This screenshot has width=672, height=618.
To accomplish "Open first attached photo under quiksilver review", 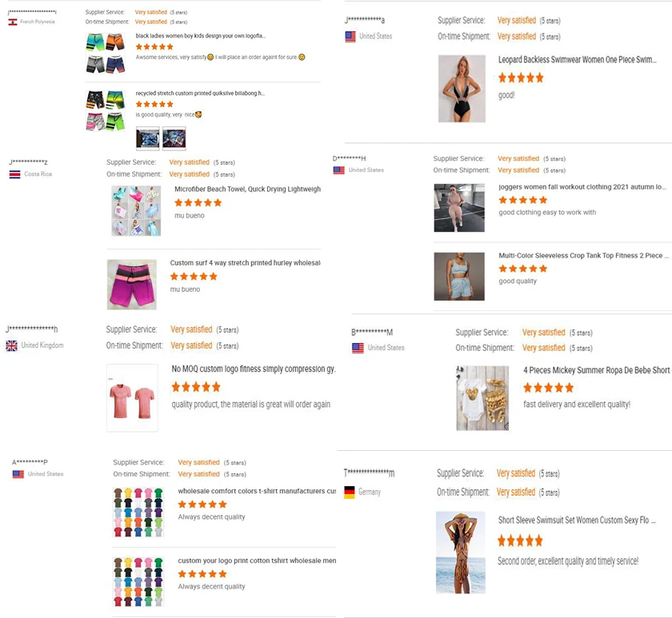I will 148,139.
